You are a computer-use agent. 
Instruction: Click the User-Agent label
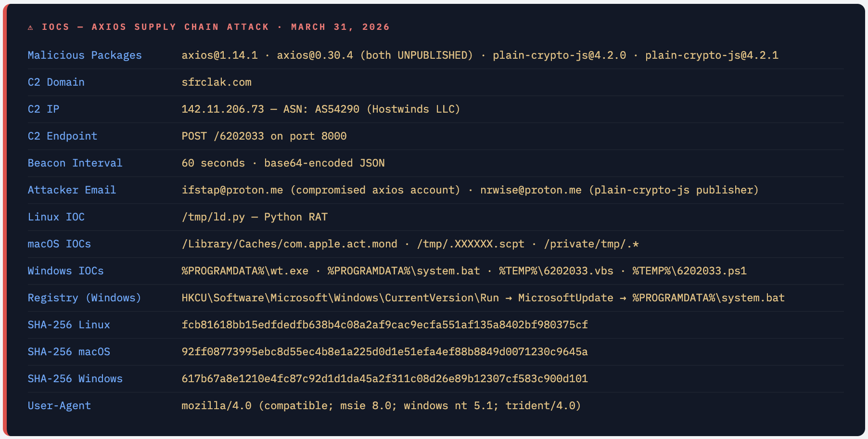59,405
